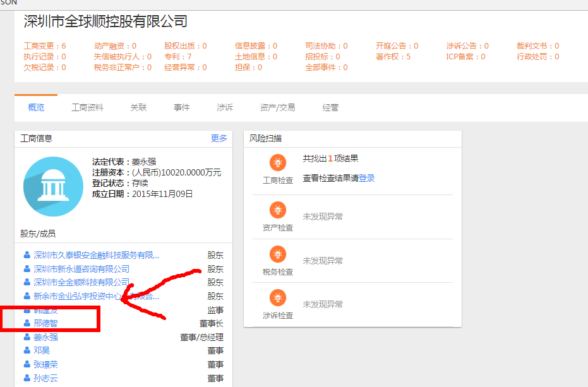Viewport: 588px width, 387px height.
Task: Click 执行记录：0 statistic
Action: pyautogui.click(x=45, y=57)
